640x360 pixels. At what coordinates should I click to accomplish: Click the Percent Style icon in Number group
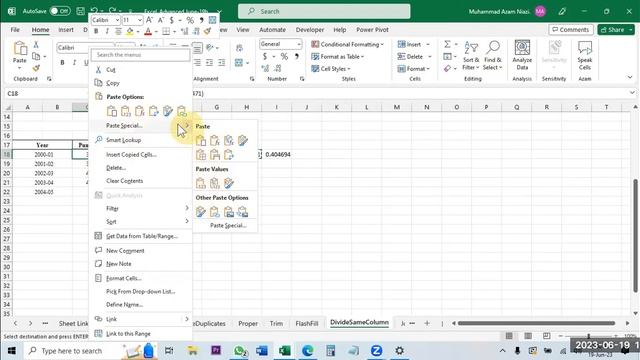[284, 56]
